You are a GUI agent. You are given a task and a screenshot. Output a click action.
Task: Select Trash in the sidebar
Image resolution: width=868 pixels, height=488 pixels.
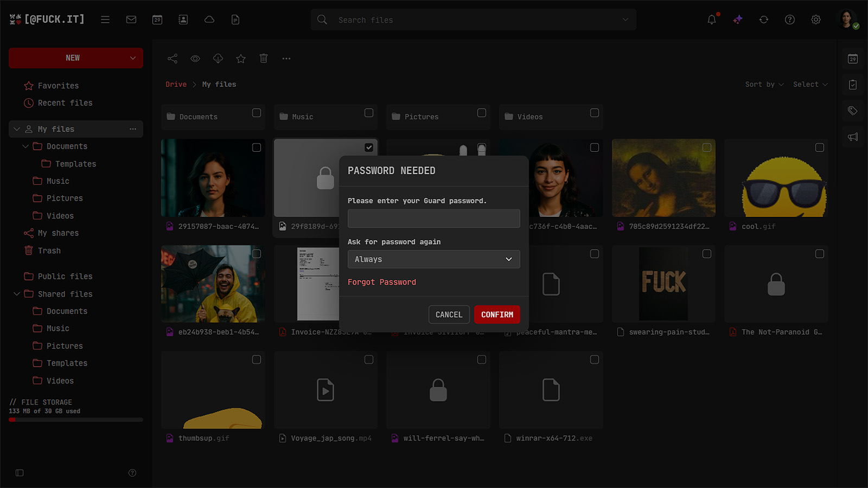[x=49, y=251]
